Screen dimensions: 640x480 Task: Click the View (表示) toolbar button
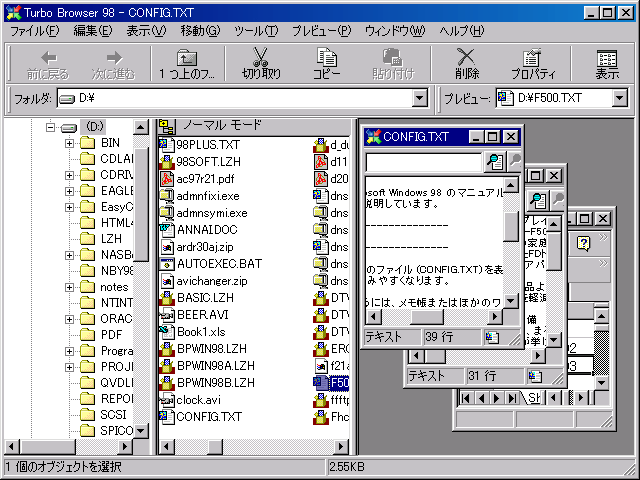point(607,63)
